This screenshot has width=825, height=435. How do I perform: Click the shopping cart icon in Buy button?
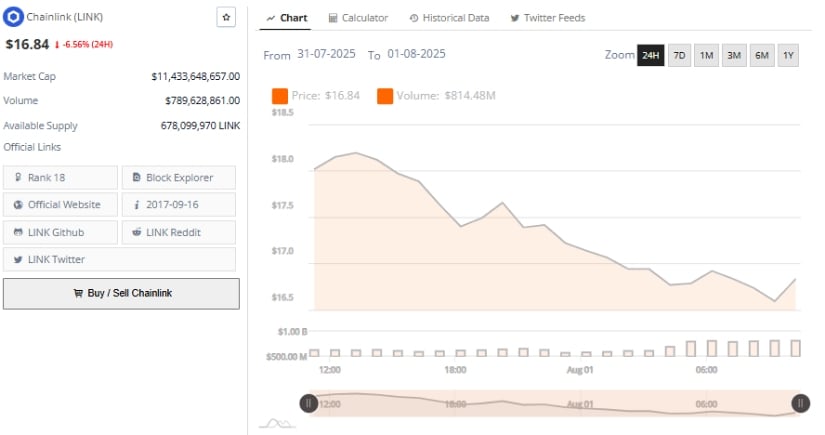click(x=78, y=293)
